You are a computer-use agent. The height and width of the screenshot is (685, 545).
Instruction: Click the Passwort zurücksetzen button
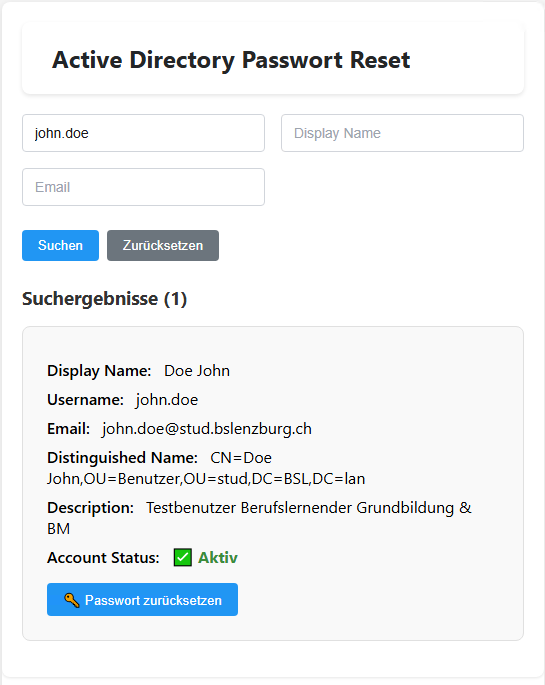coord(142,599)
